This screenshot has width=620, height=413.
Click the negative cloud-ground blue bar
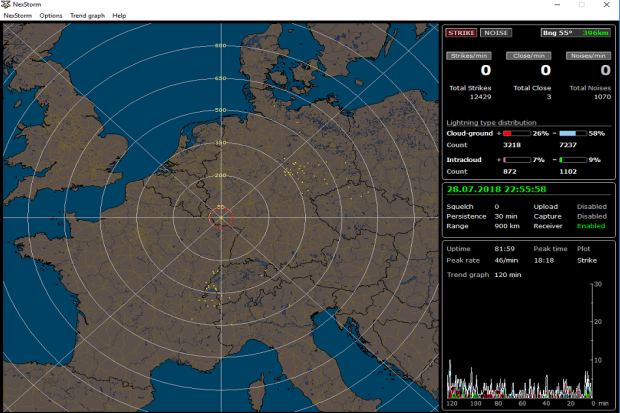(573, 134)
